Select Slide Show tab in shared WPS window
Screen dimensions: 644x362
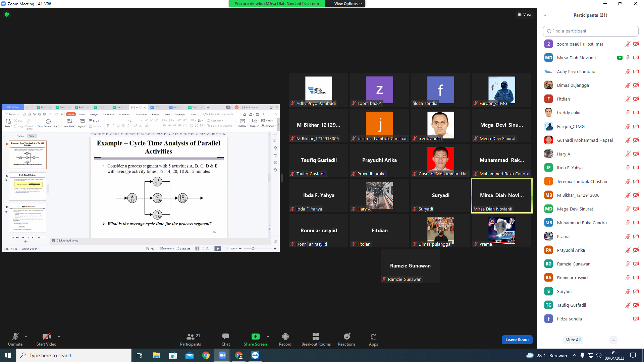[x=141, y=114]
